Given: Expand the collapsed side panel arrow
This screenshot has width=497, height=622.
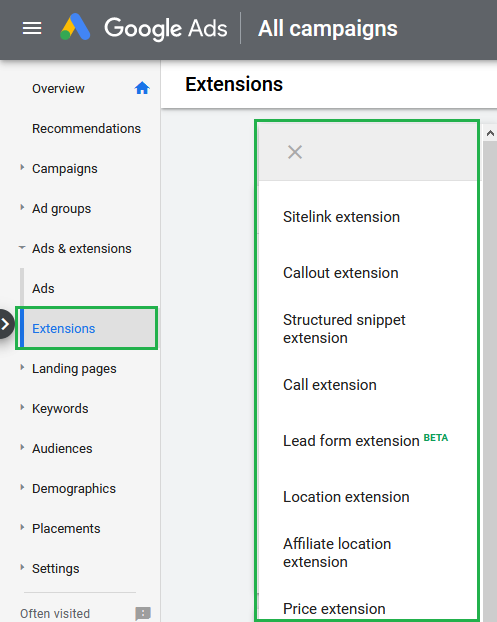Looking at the screenshot, I should click(x=6, y=324).
